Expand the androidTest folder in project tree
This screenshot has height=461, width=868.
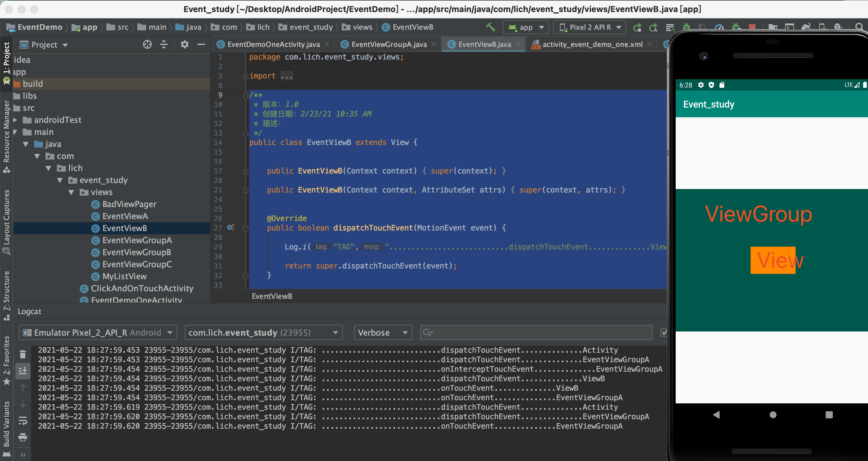pos(15,120)
